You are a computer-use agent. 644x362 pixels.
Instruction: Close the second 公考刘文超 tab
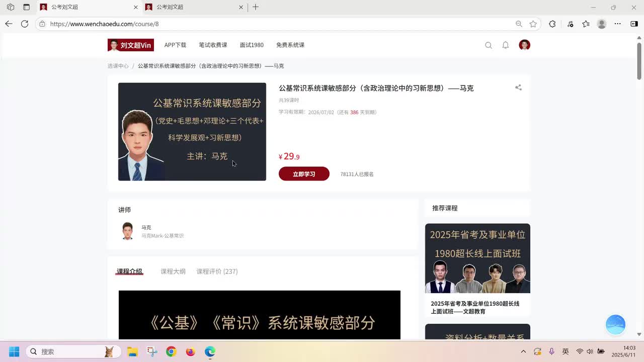click(240, 7)
